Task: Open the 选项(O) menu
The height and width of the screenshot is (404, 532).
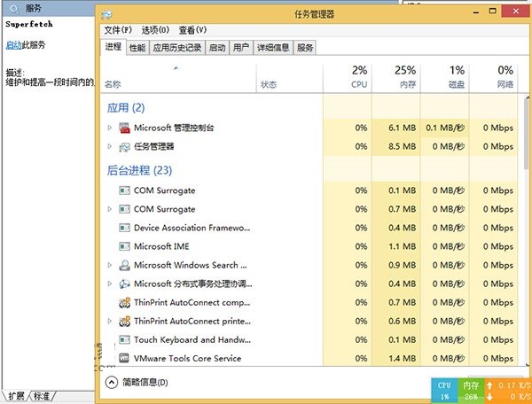Action: click(x=155, y=30)
